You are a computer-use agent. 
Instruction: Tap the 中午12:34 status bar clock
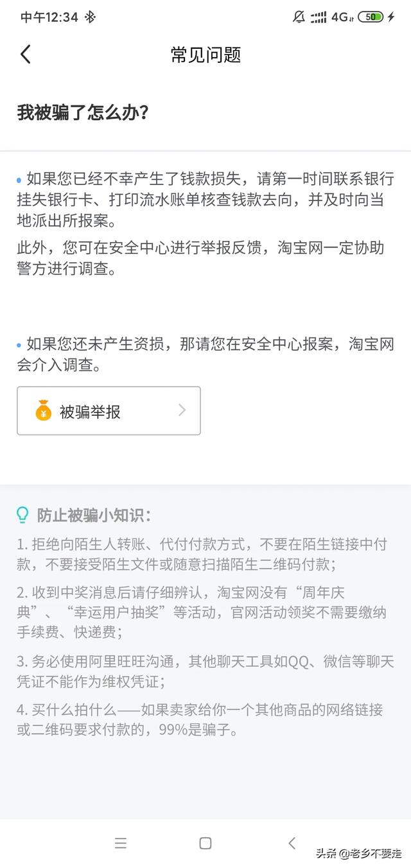[49, 17]
